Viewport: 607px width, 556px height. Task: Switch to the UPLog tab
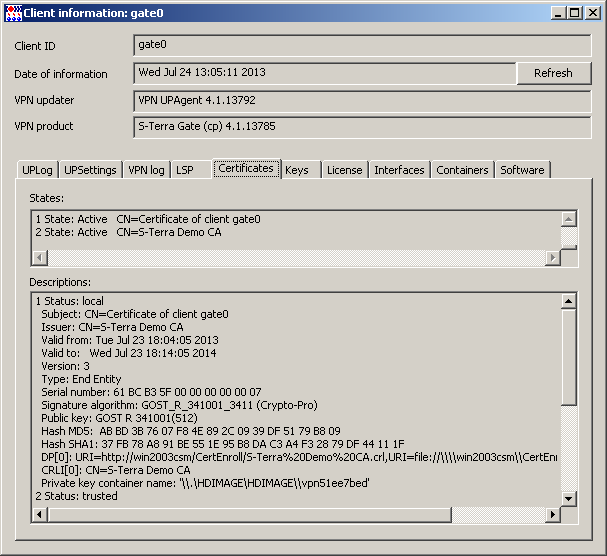click(37, 170)
